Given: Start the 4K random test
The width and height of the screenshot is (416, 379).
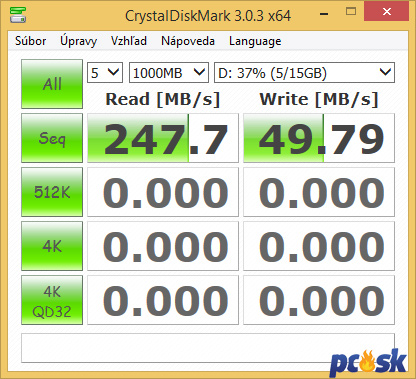Looking at the screenshot, I should click(52, 246).
